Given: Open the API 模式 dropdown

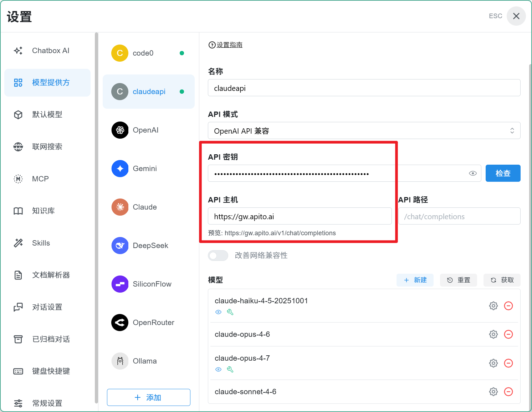Looking at the screenshot, I should click(364, 130).
